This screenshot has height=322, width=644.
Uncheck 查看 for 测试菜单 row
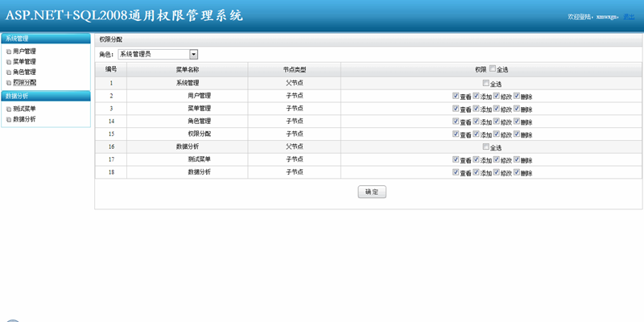point(456,159)
